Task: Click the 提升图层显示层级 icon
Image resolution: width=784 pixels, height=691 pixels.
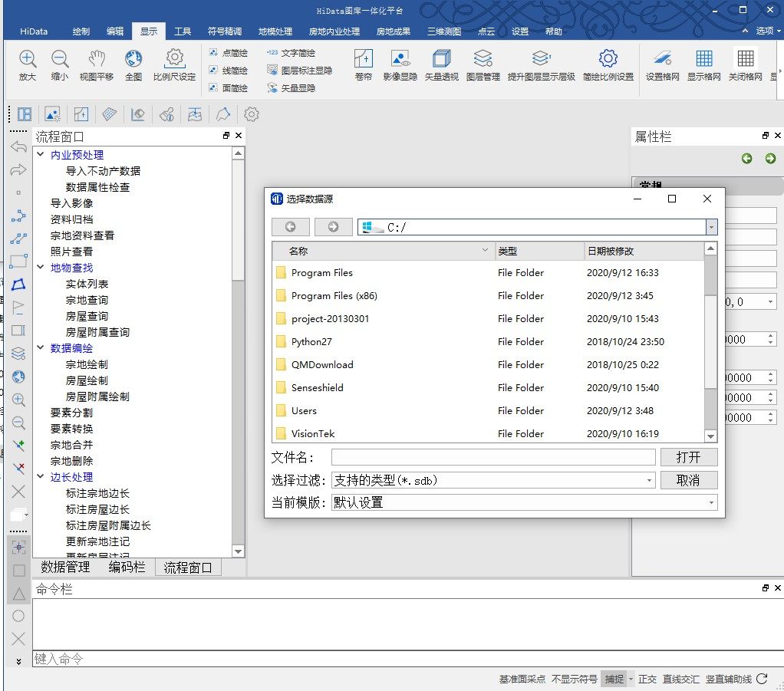Action: [541, 64]
